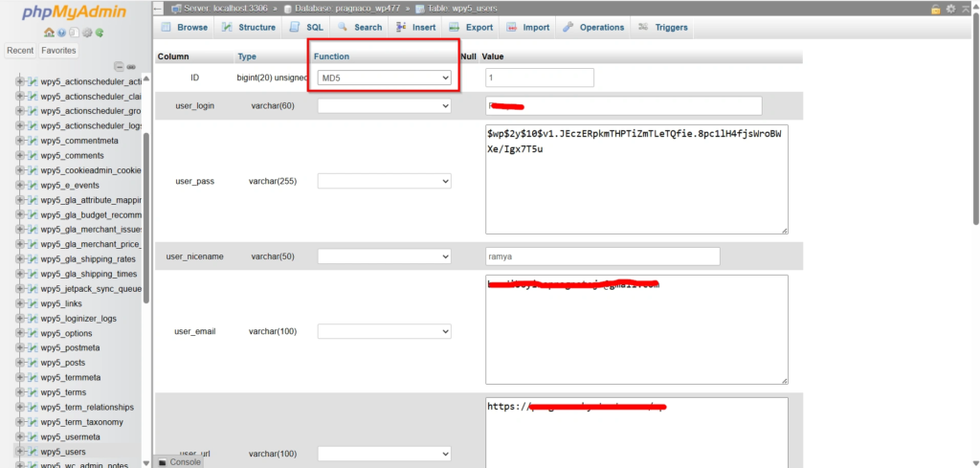The image size is (980, 468).
Task: Open Function dropdown for user_pass row
Action: [x=385, y=181]
